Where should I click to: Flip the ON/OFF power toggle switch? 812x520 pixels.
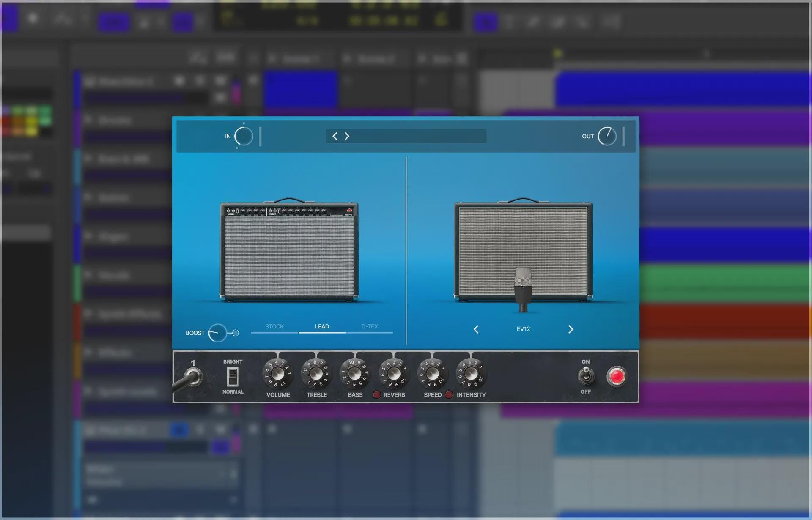(586, 376)
